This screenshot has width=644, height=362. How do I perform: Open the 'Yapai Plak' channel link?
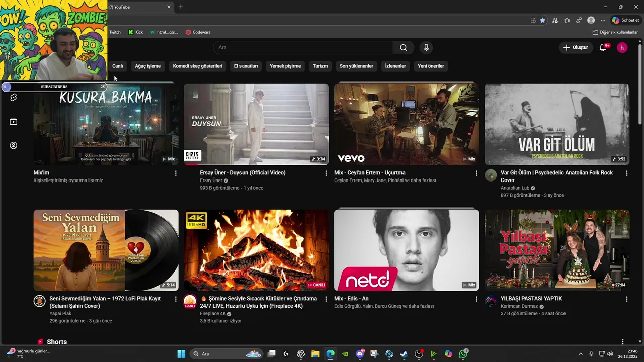point(60,313)
